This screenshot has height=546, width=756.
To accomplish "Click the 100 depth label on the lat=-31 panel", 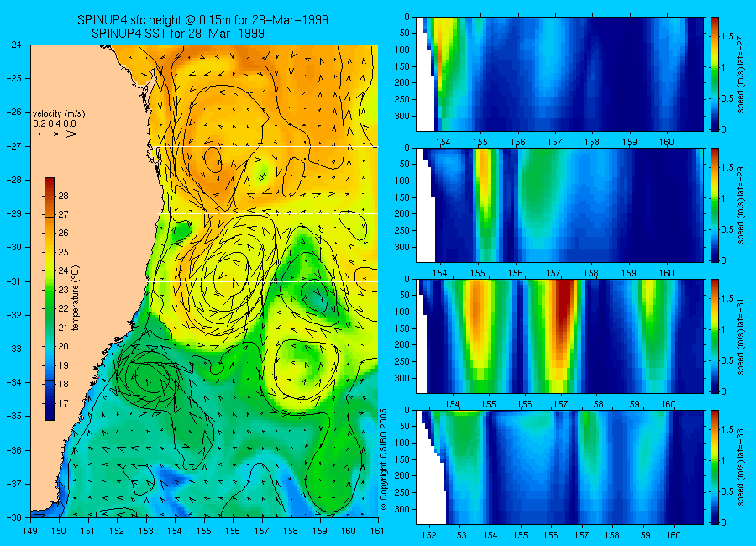I will 403,312.
